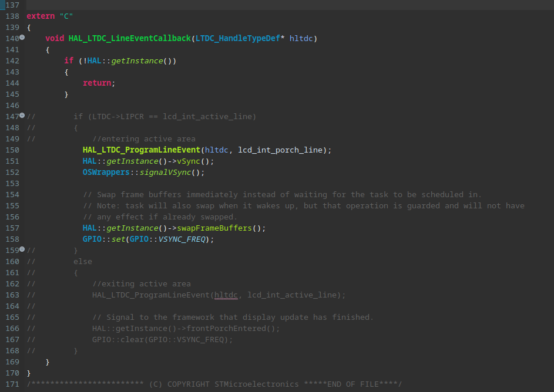This screenshot has height=392, width=554.
Task: Click line number 158 in the gutter
Action: [12, 239]
